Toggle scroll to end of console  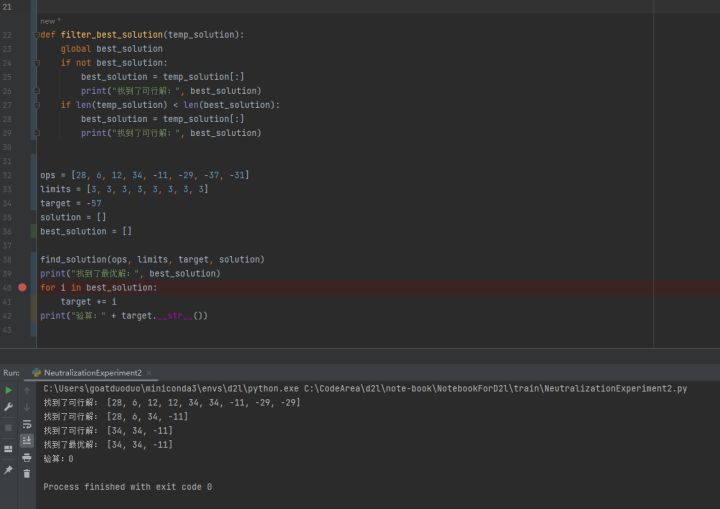tap(27, 441)
